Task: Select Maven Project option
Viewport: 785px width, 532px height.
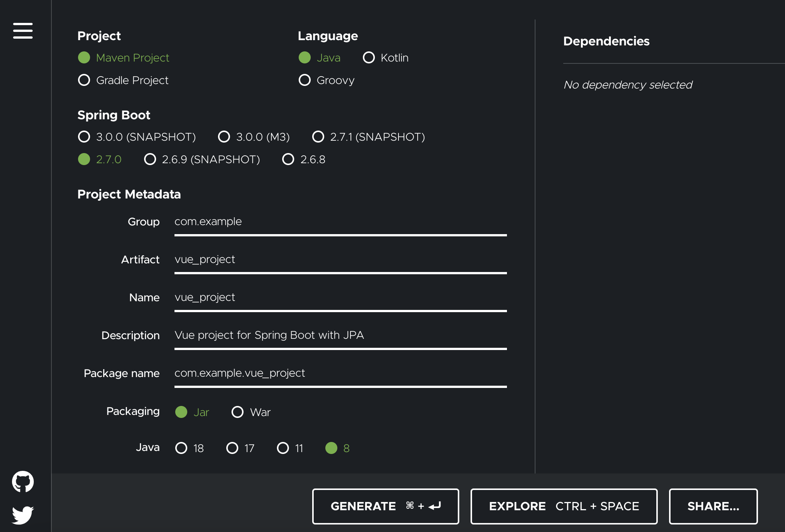Action: coord(123,58)
